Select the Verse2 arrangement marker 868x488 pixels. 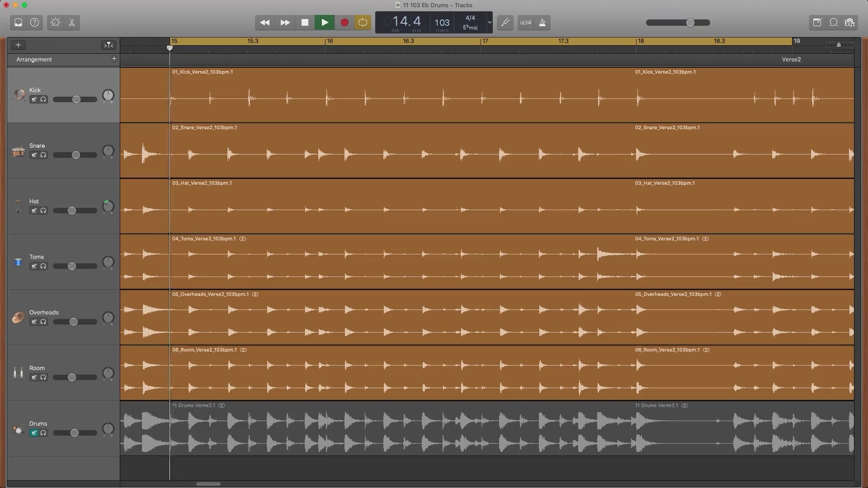[x=791, y=59]
